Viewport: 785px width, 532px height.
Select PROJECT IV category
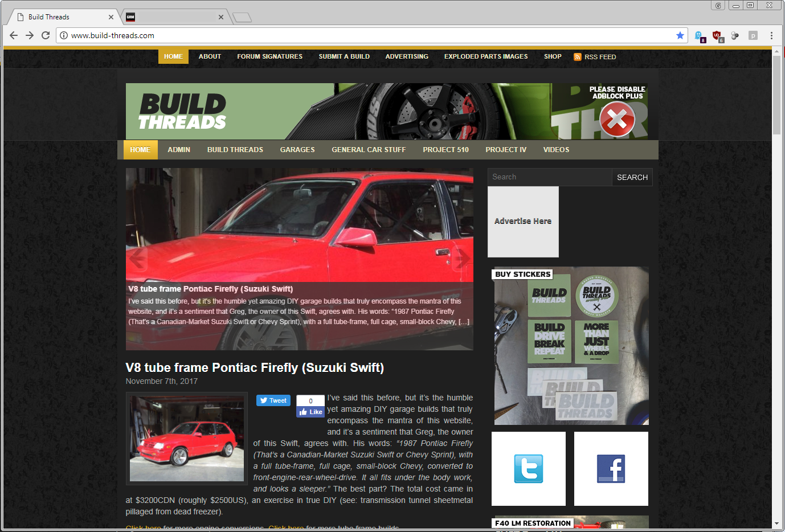[506, 150]
